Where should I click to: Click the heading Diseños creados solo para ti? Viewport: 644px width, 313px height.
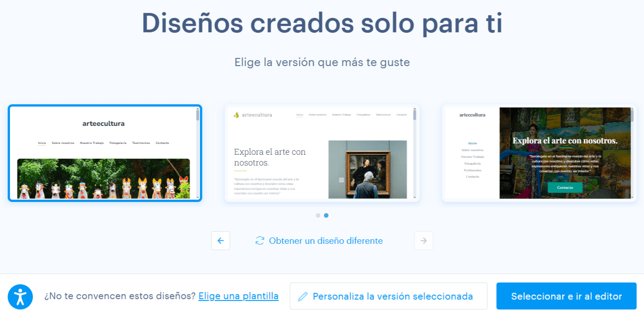click(322, 23)
